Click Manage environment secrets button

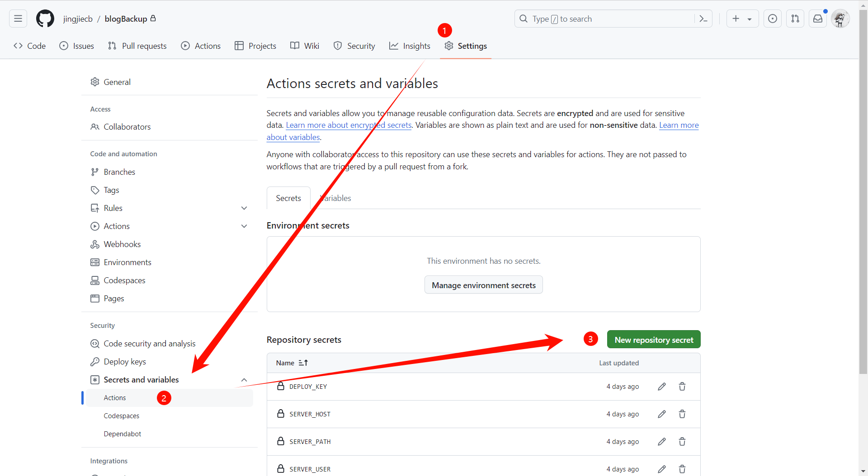[x=484, y=285]
